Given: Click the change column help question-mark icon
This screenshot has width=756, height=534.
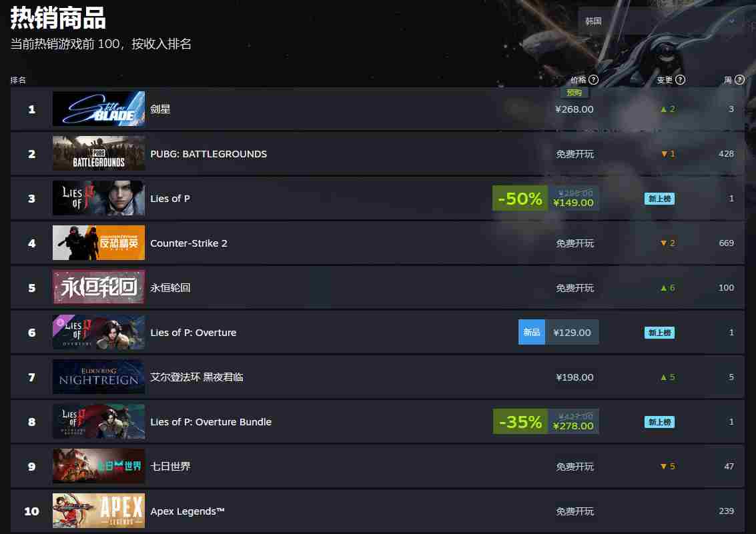Looking at the screenshot, I should (x=681, y=80).
